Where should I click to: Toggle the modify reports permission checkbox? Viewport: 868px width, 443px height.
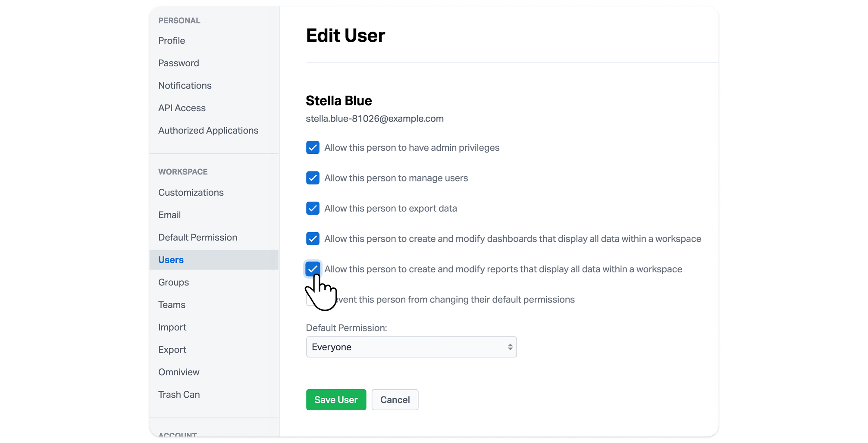click(312, 268)
